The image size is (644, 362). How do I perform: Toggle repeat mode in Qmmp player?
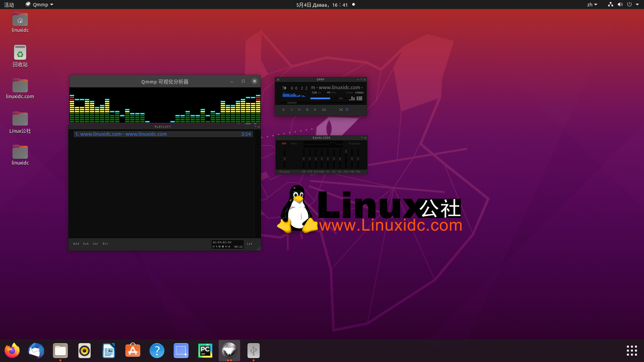pyautogui.click(x=347, y=110)
